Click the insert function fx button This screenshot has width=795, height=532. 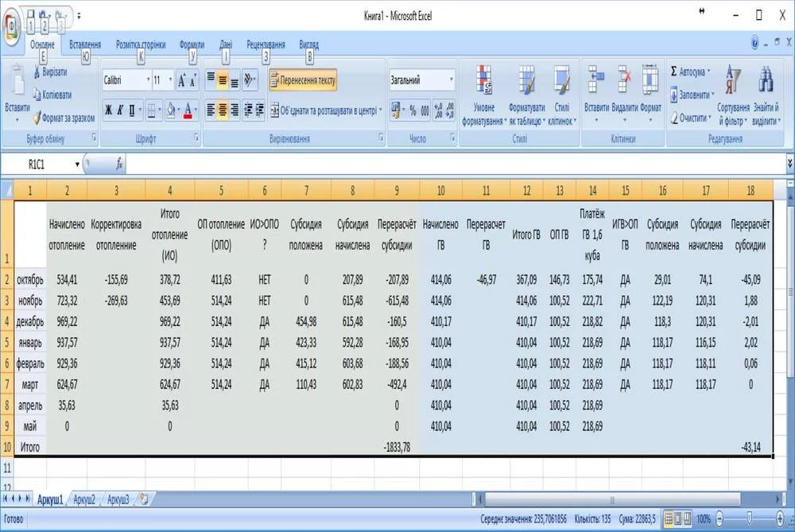[119, 164]
